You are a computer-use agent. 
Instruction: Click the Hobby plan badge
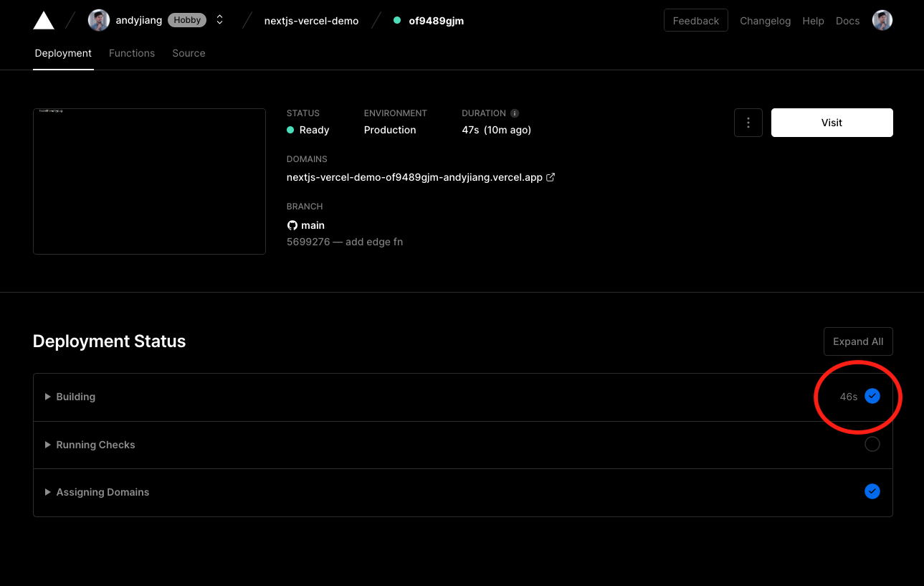tap(186, 19)
